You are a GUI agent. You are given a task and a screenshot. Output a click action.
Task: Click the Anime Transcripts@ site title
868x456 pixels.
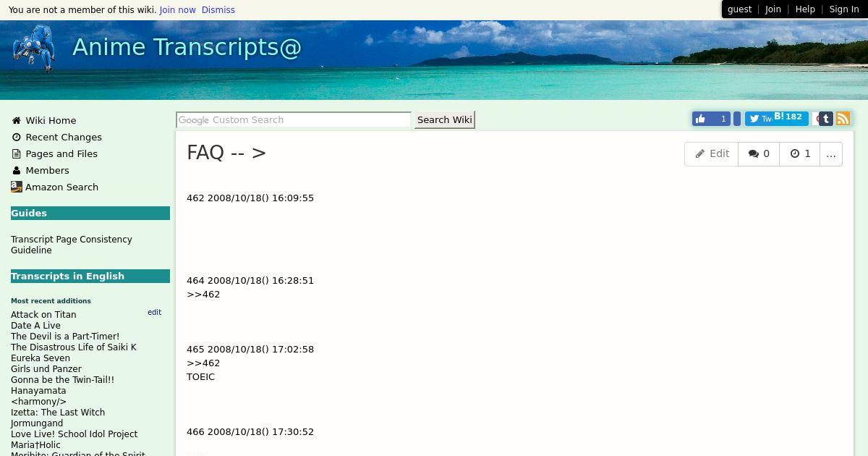187,47
